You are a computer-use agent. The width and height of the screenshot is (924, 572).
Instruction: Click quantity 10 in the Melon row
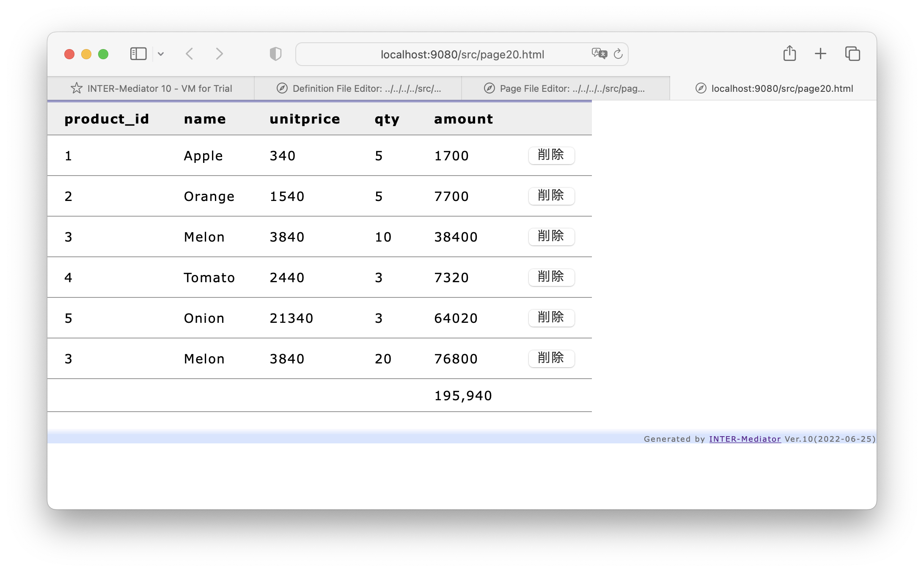383,237
